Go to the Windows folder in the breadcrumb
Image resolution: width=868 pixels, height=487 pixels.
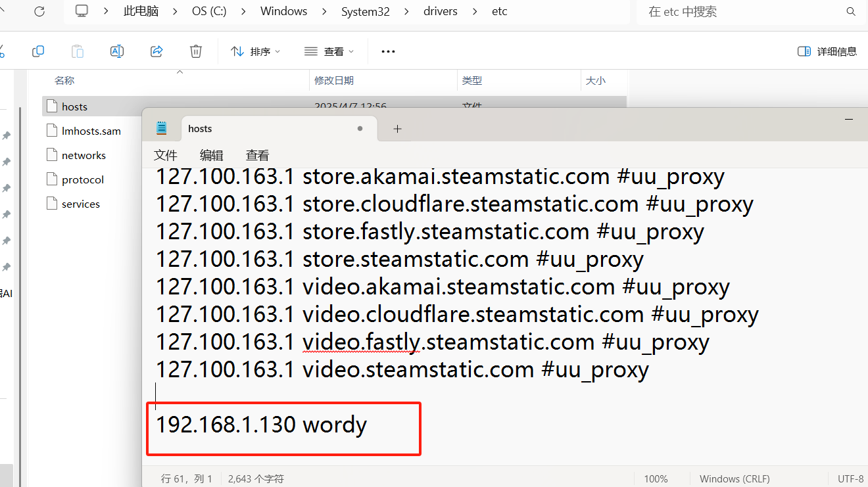(284, 11)
